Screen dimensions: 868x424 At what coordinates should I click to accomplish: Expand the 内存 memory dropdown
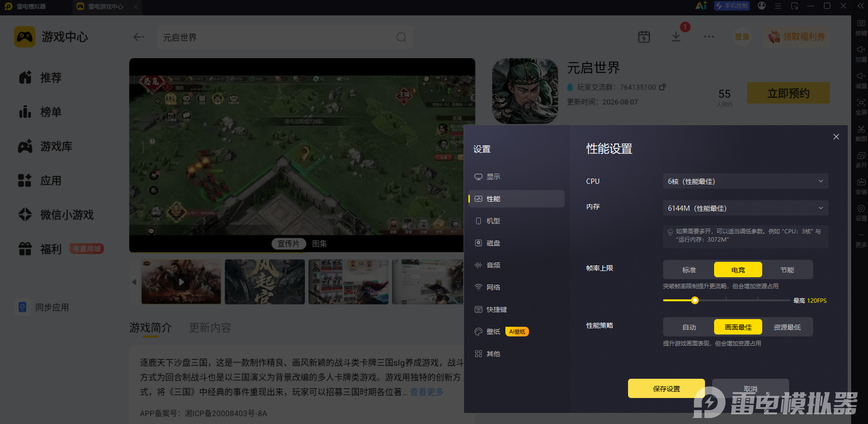[745, 208]
